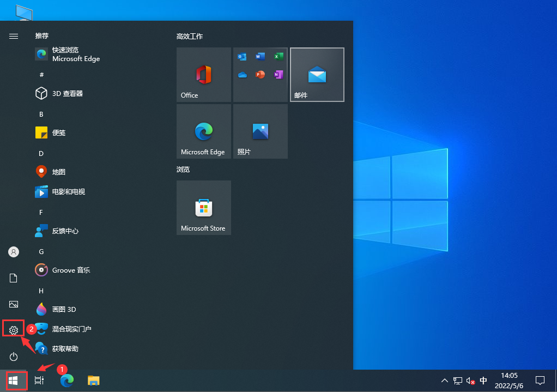
Task: Toggle the 中 input method indicator
Action: coord(483,381)
